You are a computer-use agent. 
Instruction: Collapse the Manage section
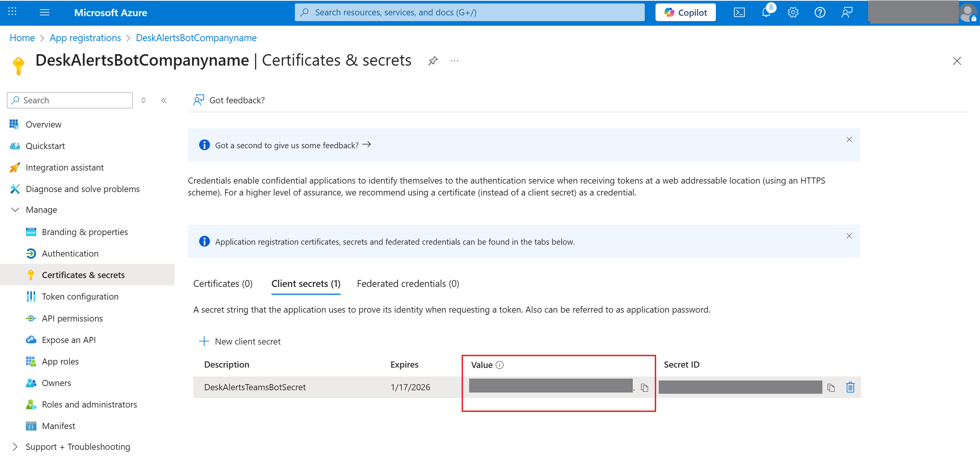click(15, 210)
